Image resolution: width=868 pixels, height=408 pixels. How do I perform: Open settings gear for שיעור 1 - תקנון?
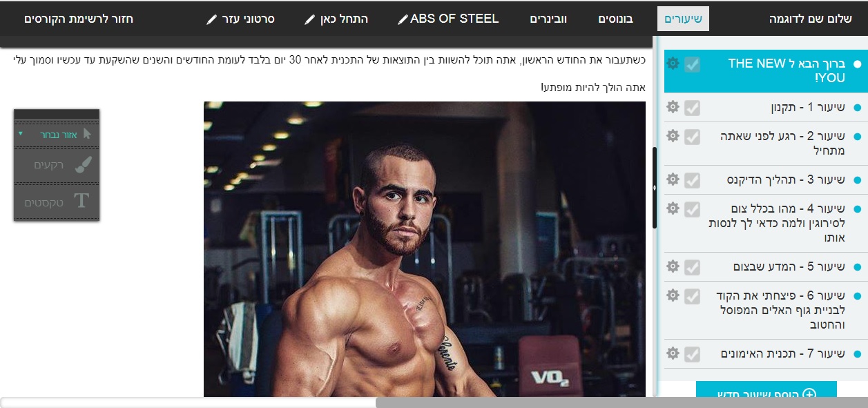point(673,107)
